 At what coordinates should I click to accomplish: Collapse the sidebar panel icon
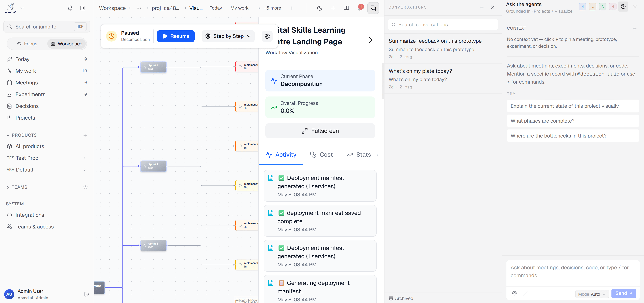(83, 8)
